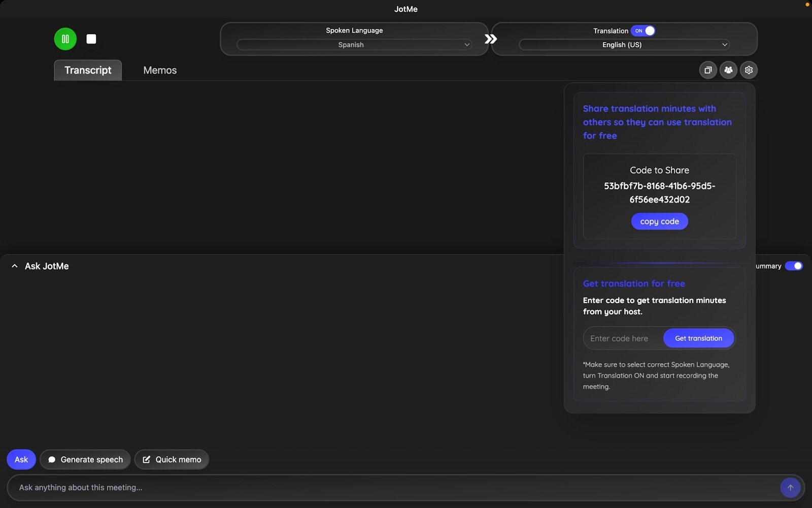Click the Generate speech button
This screenshot has height=508, width=812.
tap(85, 459)
